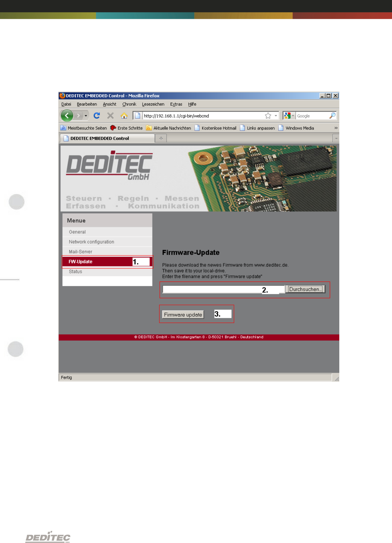Open the Bearbeiten menu
392x543 pixels.
pyautogui.click(x=87, y=104)
